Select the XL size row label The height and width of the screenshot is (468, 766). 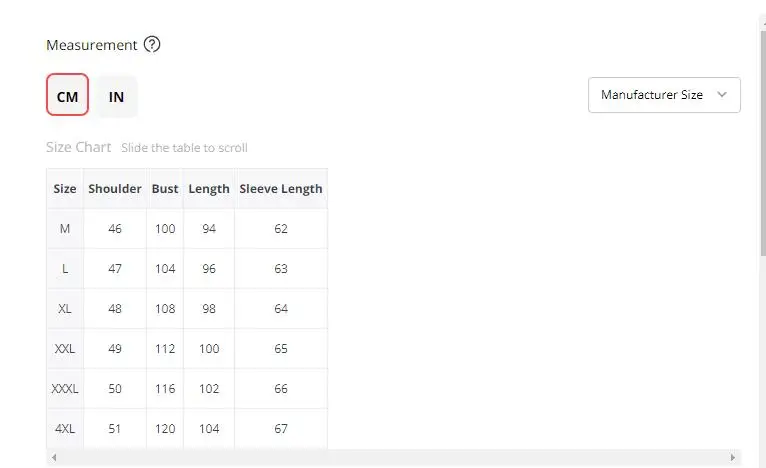point(65,309)
